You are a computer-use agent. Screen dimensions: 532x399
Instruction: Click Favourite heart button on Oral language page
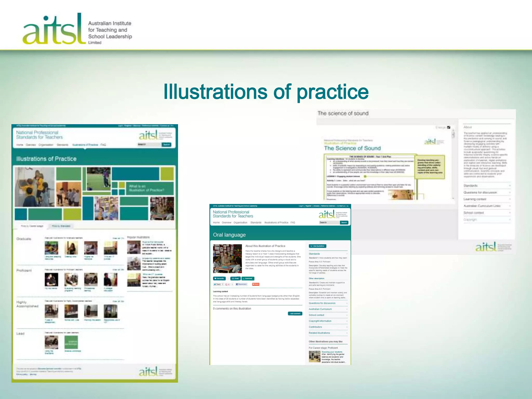tap(219, 278)
